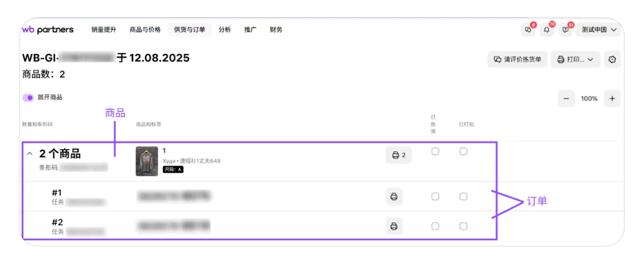
Task: Check 已拣货 for the 2 个商品 row
Action: 435,151
